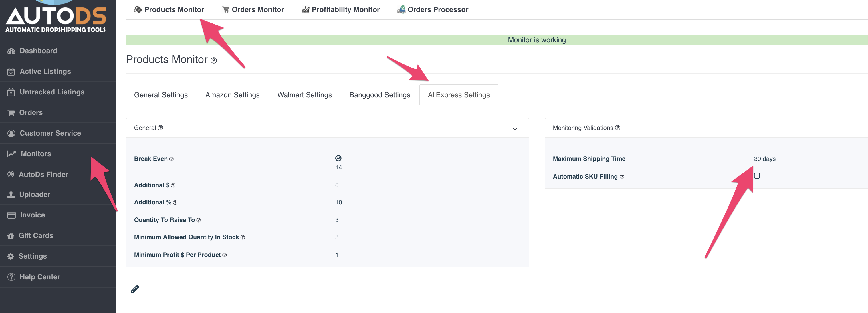Viewport: 868px width, 313px height.
Task: Click the Customer Service user icon
Action: click(11, 133)
